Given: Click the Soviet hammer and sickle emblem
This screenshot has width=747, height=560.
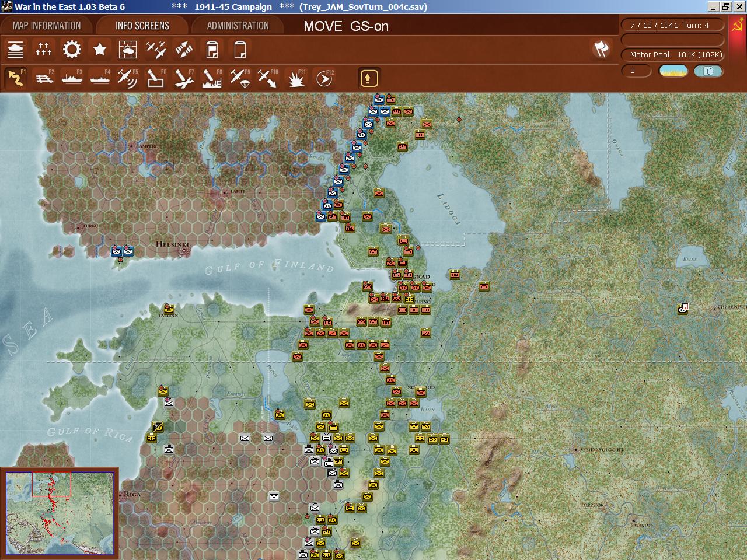Looking at the screenshot, I should point(738,26).
